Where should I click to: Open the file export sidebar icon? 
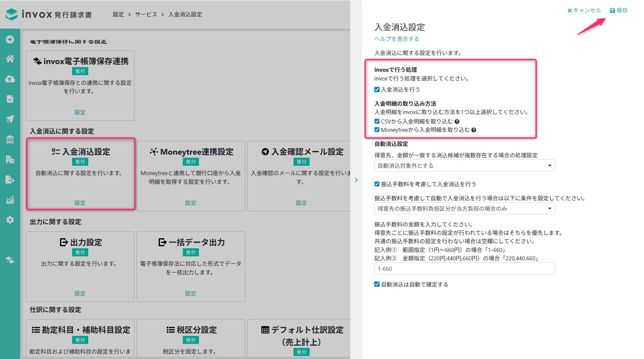point(10,179)
